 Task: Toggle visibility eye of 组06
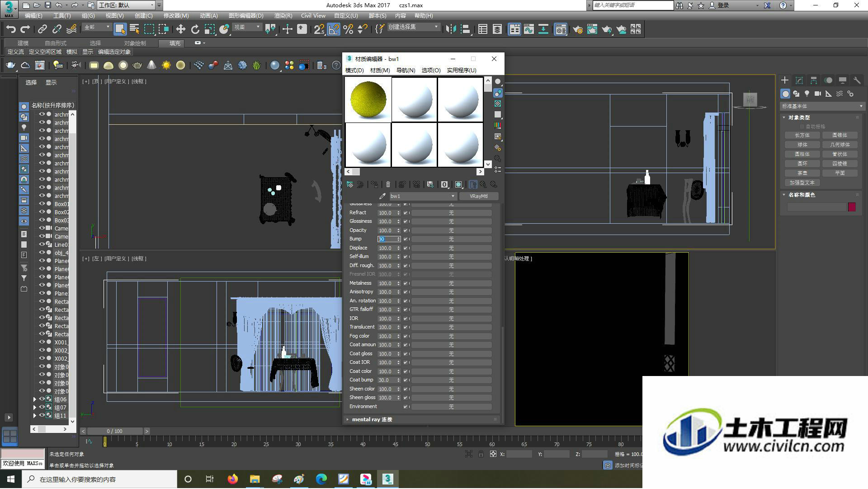(42, 399)
